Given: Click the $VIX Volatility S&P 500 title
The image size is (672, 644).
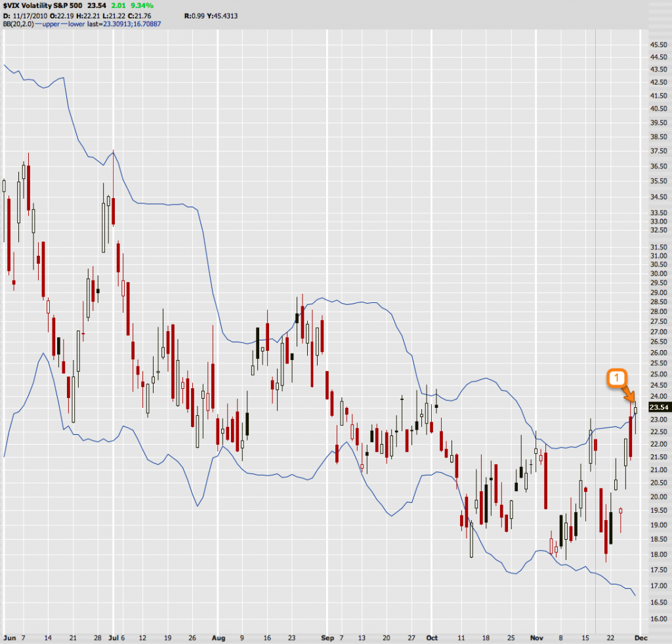Looking at the screenshot, I should point(42,5).
